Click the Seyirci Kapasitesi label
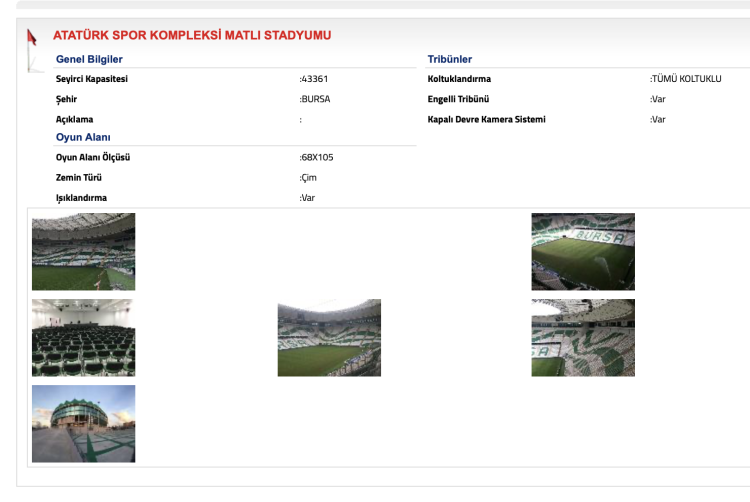Screen dimensions: 750x502 tap(92, 79)
